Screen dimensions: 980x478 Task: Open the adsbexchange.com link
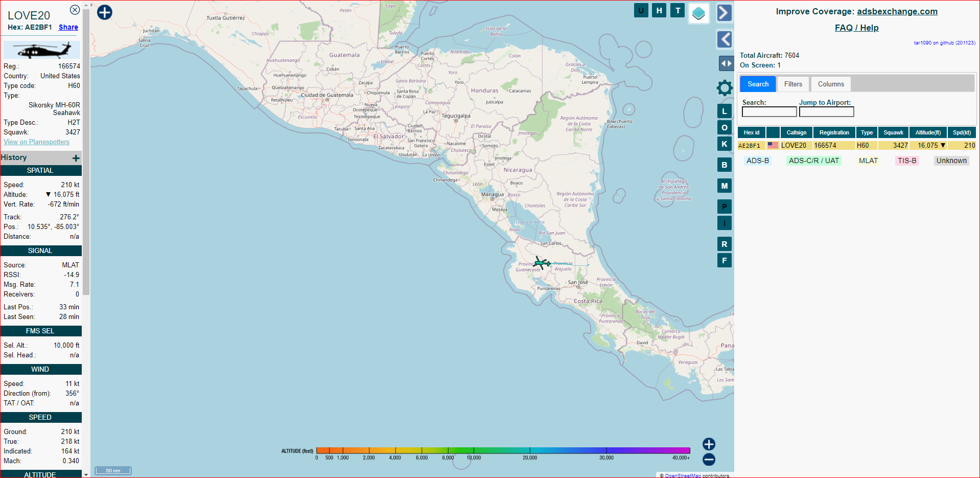[x=897, y=11]
